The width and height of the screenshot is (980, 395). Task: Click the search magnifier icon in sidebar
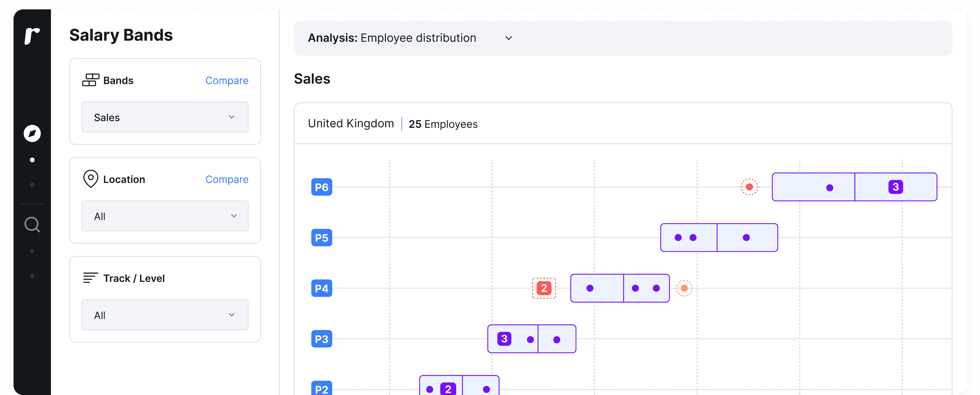[32, 225]
